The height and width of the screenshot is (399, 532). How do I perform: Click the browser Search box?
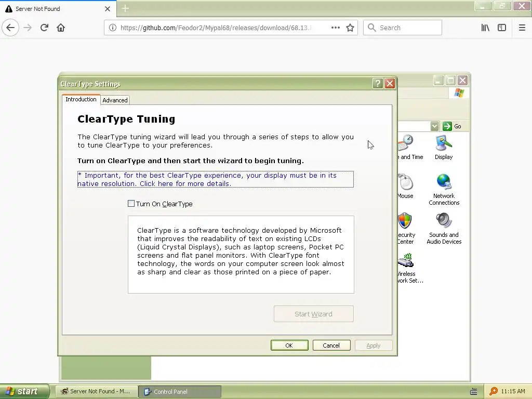point(403,28)
